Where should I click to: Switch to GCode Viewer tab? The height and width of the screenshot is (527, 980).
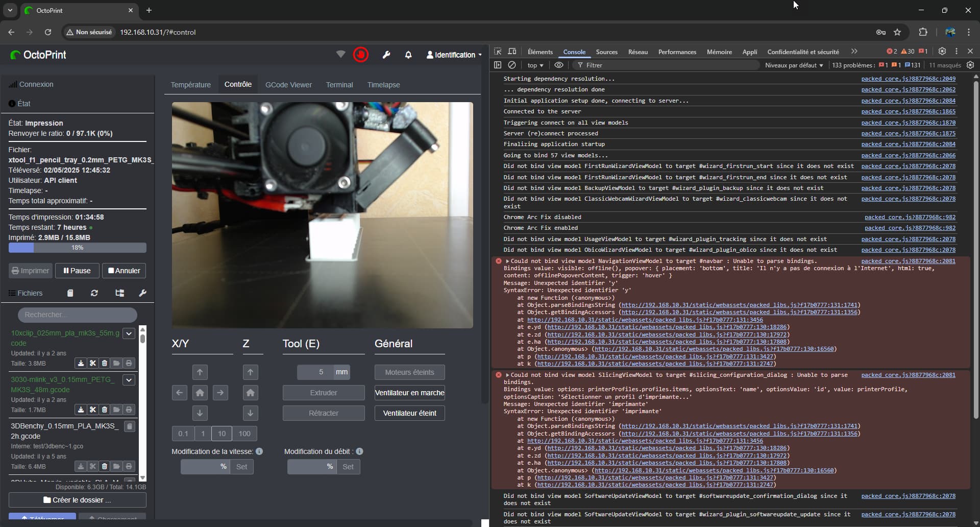tap(289, 85)
